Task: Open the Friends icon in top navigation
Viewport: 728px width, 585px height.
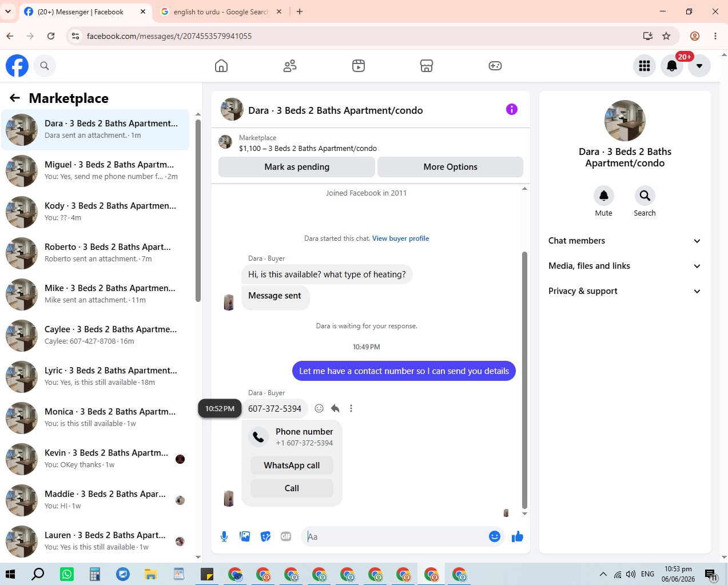Action: coord(290,66)
